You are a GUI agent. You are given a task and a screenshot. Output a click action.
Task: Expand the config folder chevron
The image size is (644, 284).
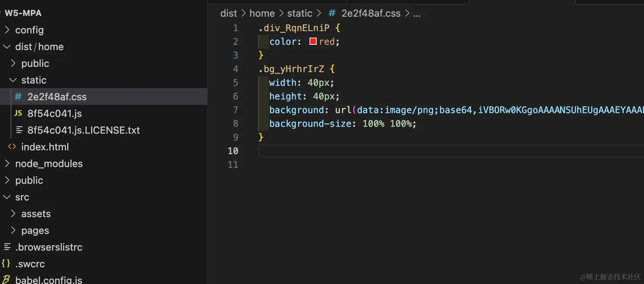pos(7,30)
